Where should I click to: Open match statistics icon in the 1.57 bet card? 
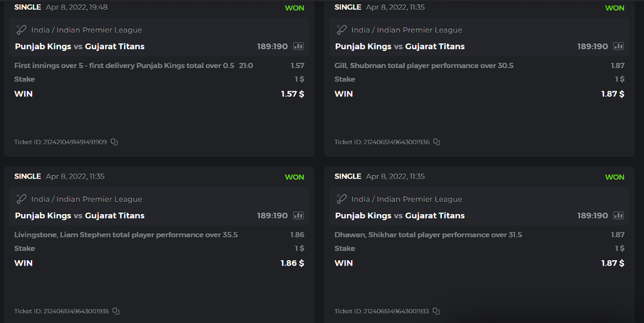click(x=298, y=47)
